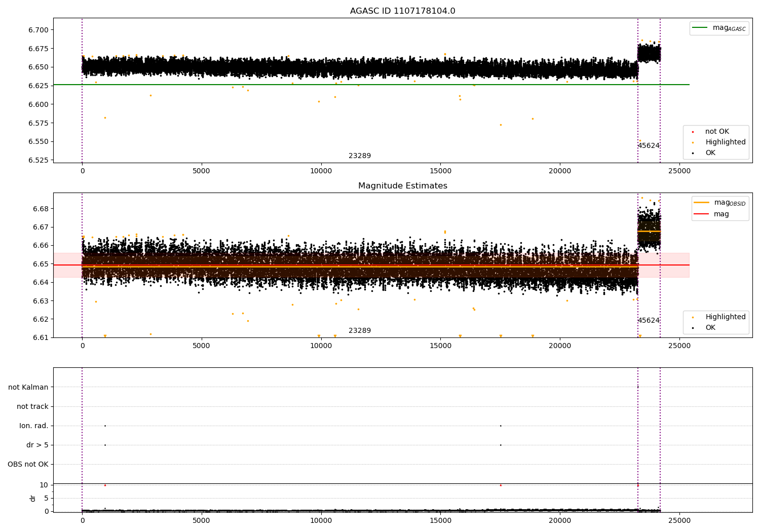Click the 6.600 y-tick in the top plot
760x532 pixels.
tap(39, 104)
